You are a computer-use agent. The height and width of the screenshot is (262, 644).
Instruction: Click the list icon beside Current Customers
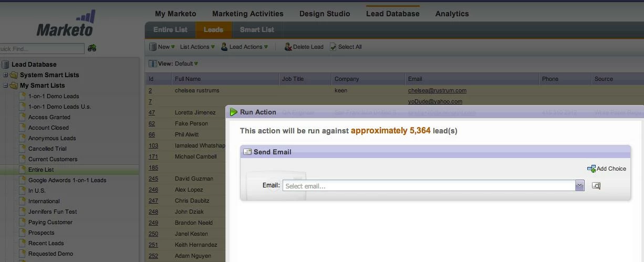tap(22, 159)
